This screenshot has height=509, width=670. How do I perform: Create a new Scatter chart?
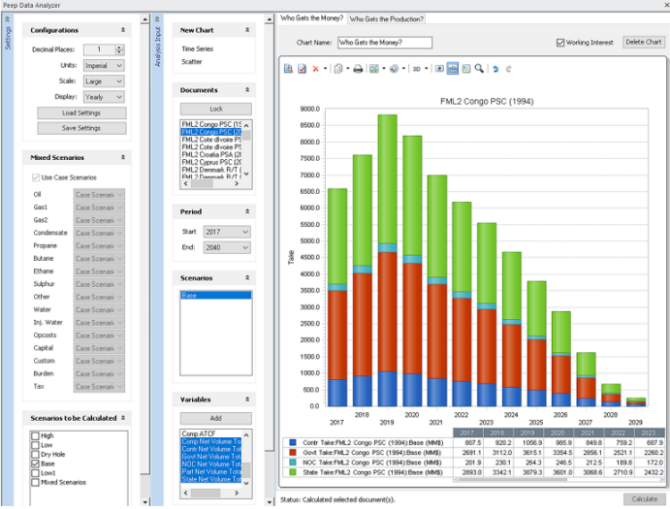(x=191, y=62)
